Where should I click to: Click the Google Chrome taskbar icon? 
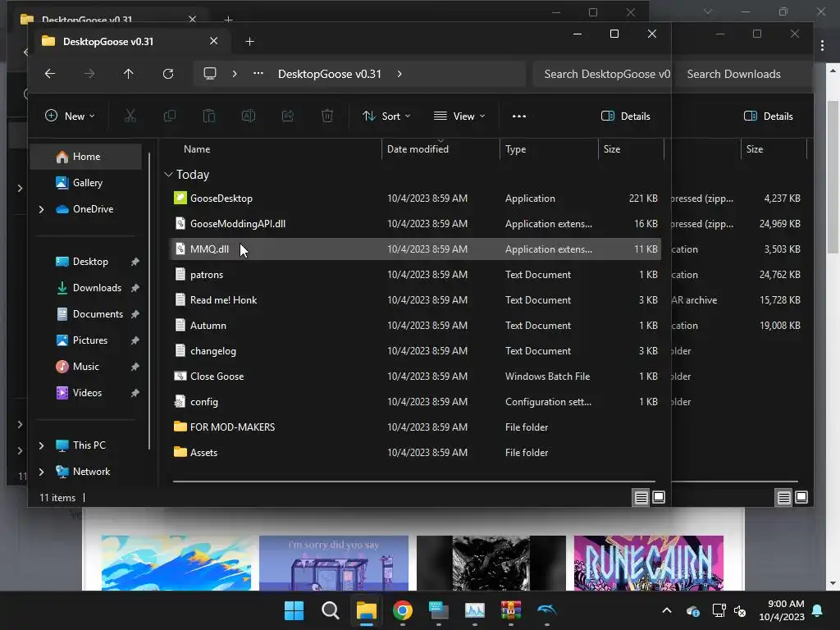(x=402, y=610)
